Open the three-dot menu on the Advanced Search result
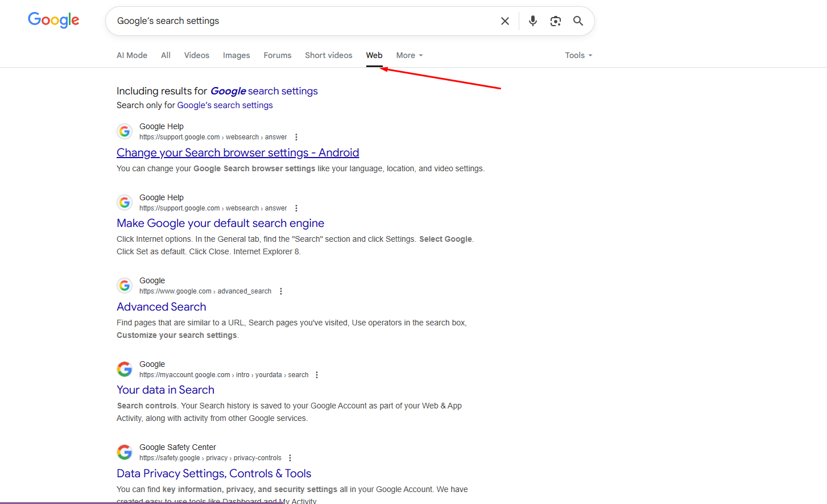The width and height of the screenshot is (827, 504). coord(281,291)
